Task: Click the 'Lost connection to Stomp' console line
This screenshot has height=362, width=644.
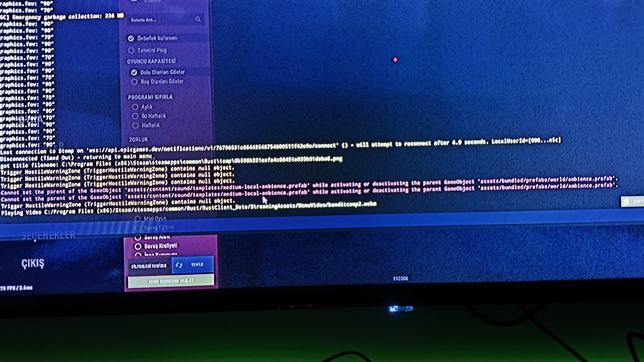Action: pos(281,146)
